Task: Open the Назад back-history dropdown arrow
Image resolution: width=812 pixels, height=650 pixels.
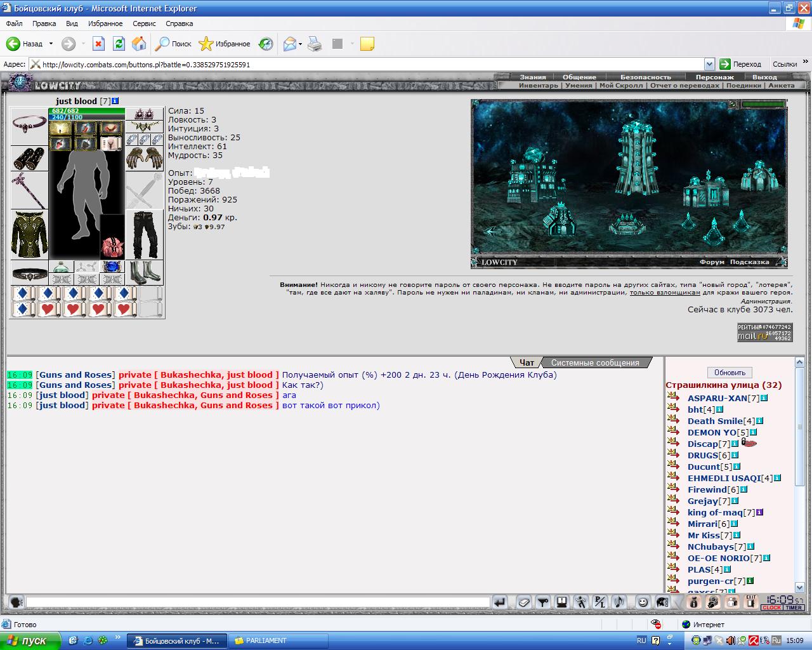Action: coord(50,44)
